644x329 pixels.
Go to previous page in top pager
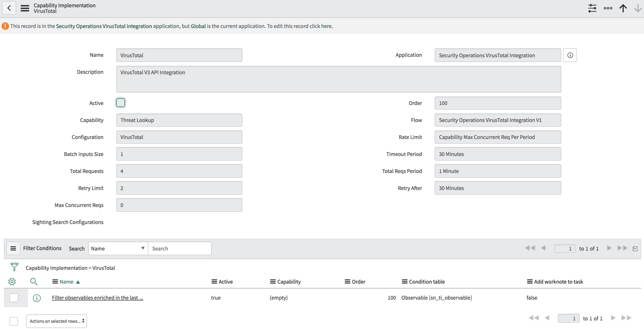click(x=543, y=248)
